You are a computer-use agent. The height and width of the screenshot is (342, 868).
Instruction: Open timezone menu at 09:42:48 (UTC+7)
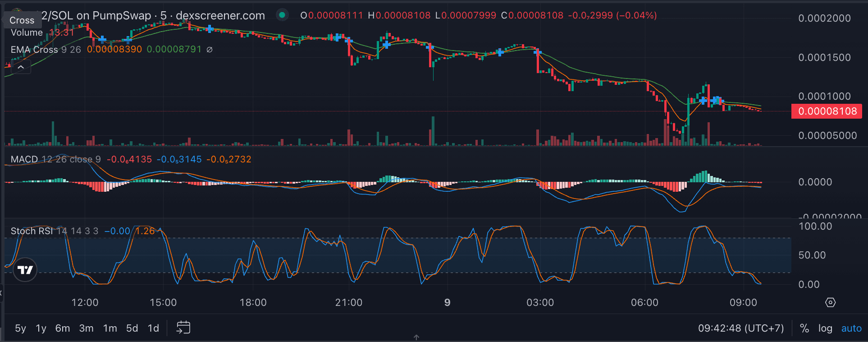pyautogui.click(x=741, y=328)
